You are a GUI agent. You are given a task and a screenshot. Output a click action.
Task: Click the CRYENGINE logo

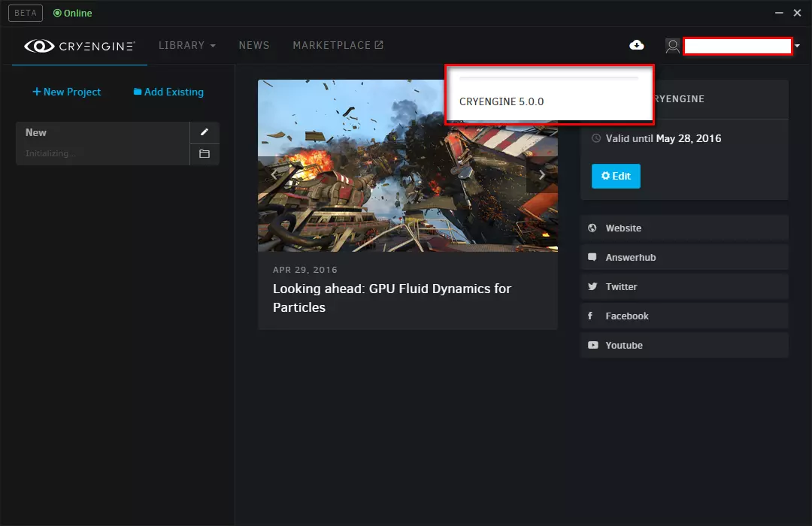coord(80,46)
